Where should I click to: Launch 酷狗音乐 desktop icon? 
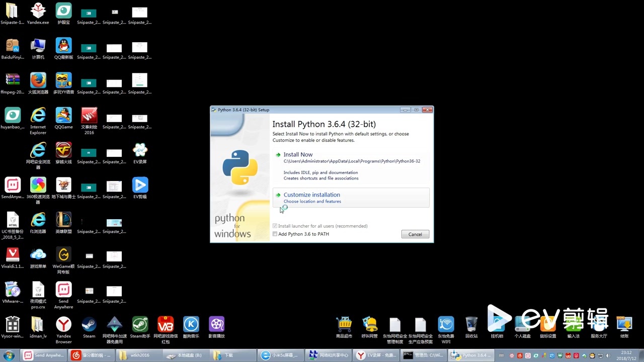click(x=191, y=327)
